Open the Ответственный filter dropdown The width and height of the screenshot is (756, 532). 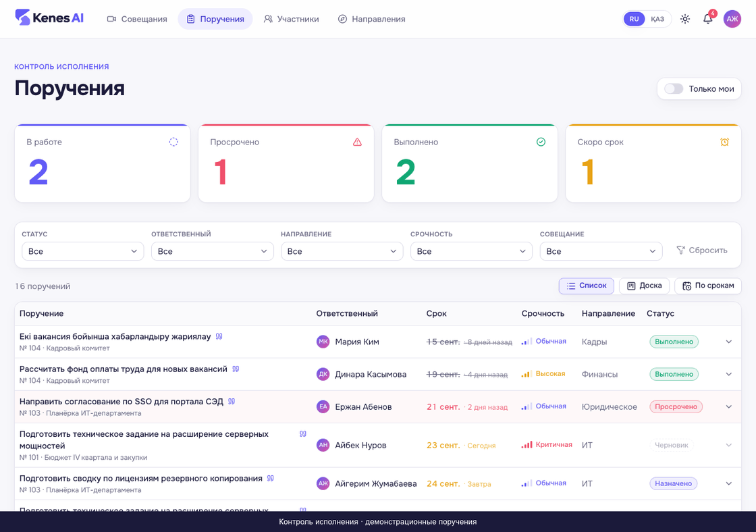pos(212,251)
